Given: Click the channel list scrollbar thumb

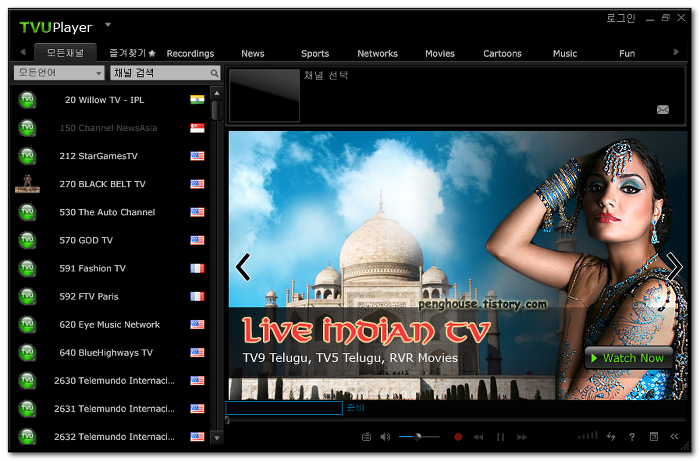Looking at the screenshot, I should click(x=217, y=110).
